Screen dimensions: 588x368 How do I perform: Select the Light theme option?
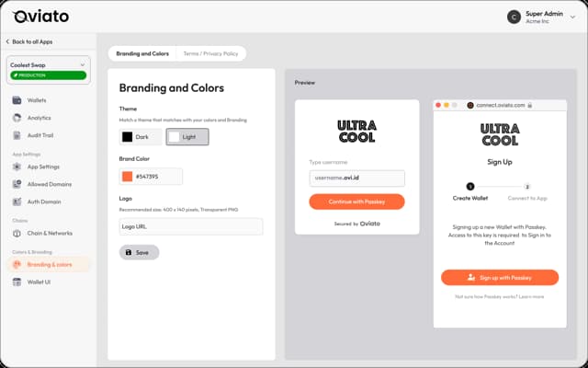point(187,137)
